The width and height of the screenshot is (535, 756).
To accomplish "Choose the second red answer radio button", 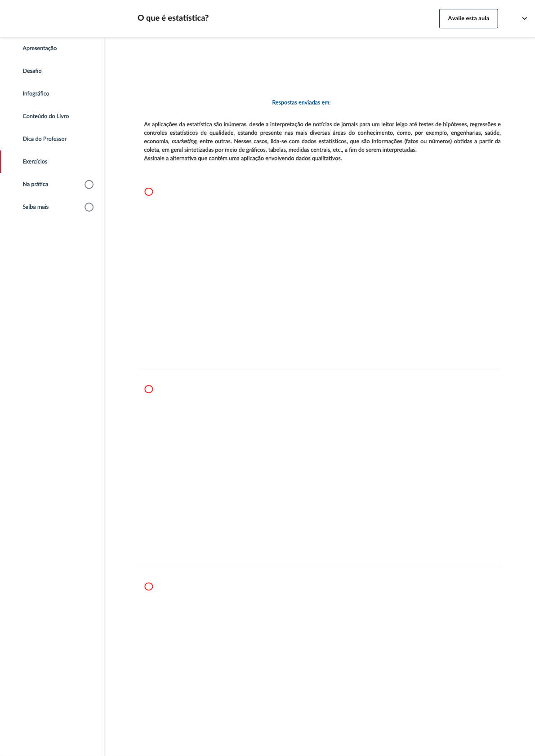I will click(149, 389).
